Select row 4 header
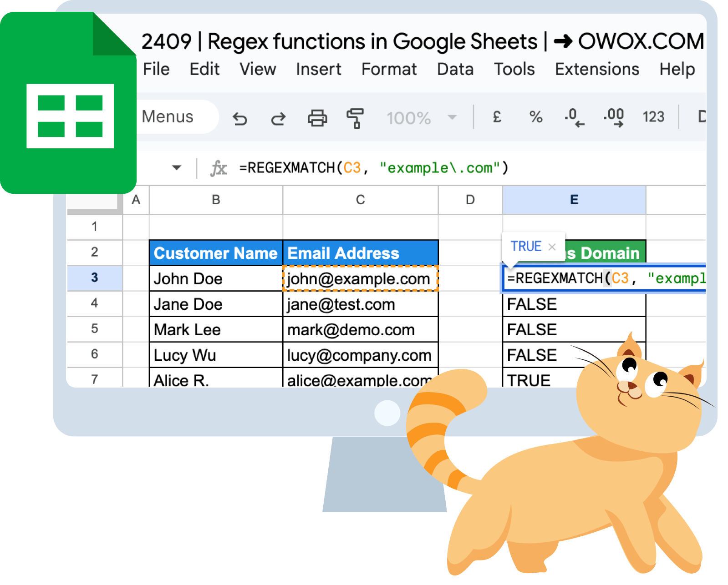Image resolution: width=728 pixels, height=585 pixels. click(x=94, y=303)
